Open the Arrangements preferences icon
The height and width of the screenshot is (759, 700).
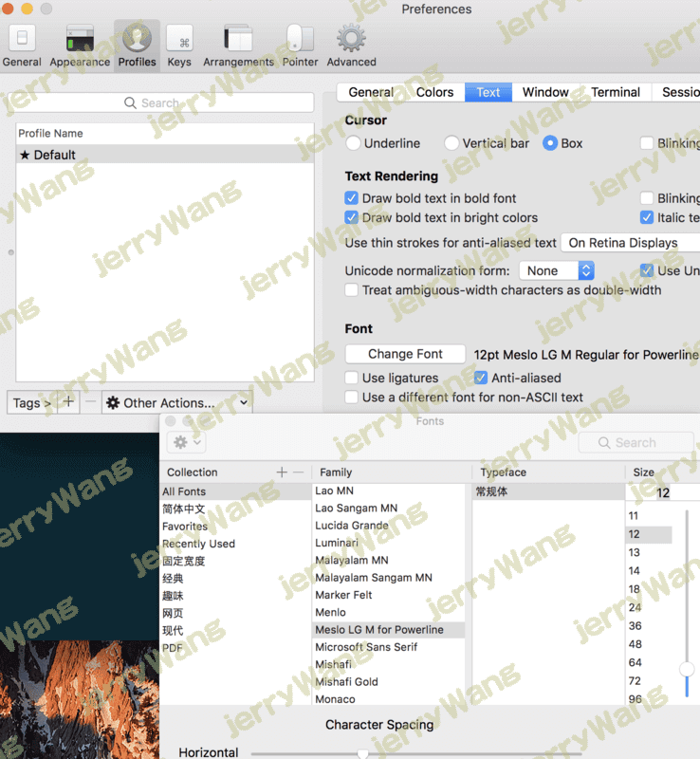pyautogui.click(x=238, y=39)
